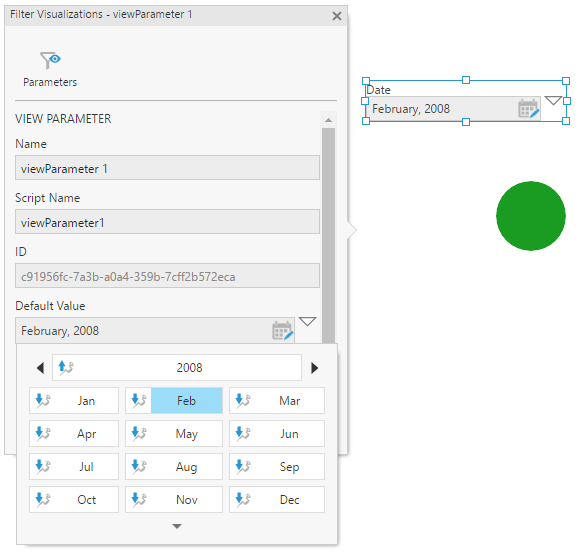Click February, 2008 in Date filter
Screen dimensions: 582x554
click(411, 109)
